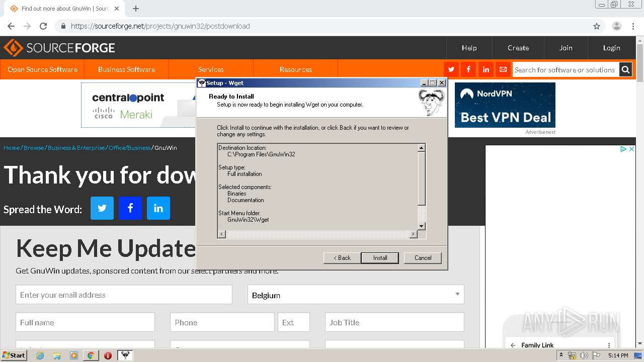Click the summary box scroll down arrow
The height and width of the screenshot is (362, 644).
point(422,226)
